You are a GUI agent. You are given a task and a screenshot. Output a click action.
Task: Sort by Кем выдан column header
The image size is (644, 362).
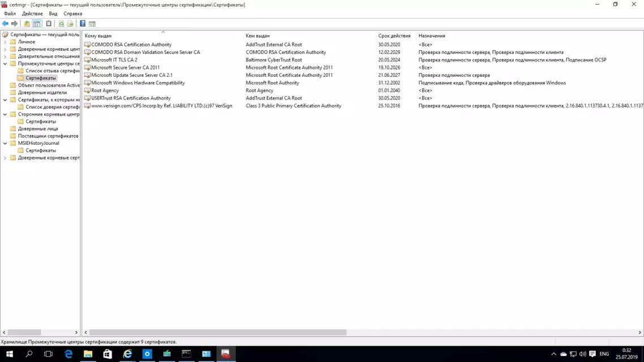point(310,36)
